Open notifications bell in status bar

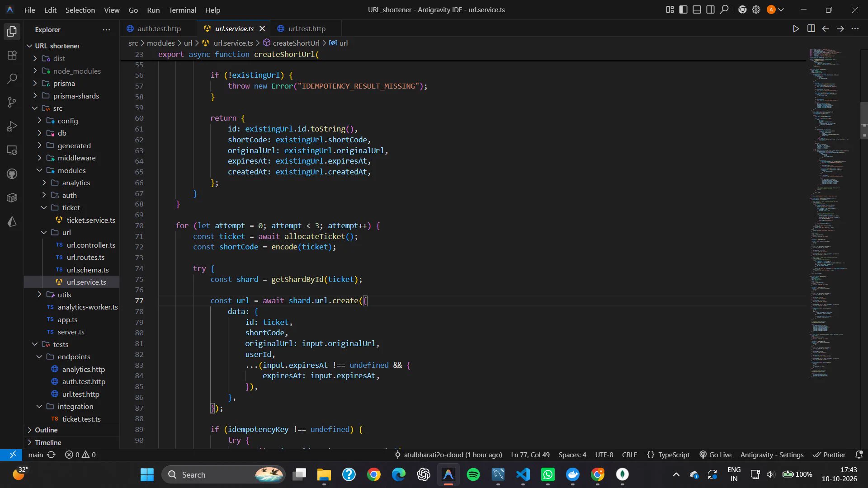[859, 455]
